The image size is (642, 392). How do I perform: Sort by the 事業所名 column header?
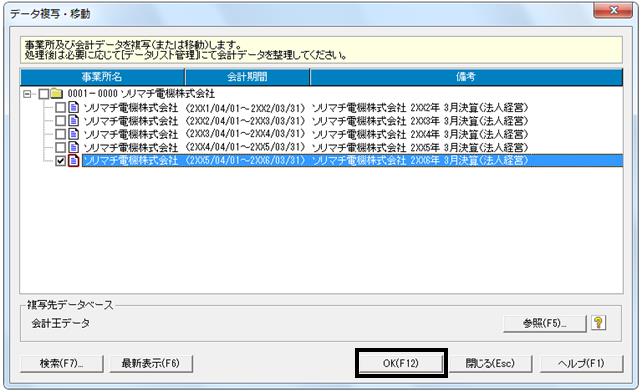102,77
